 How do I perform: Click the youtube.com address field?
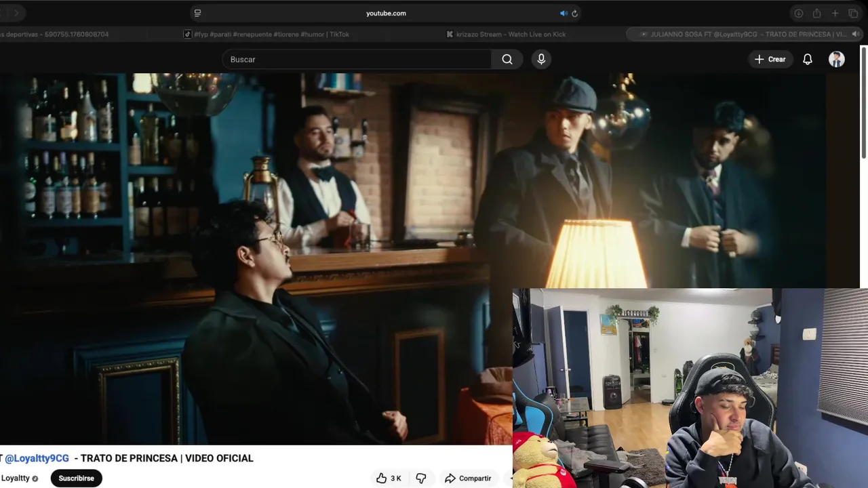tap(386, 13)
